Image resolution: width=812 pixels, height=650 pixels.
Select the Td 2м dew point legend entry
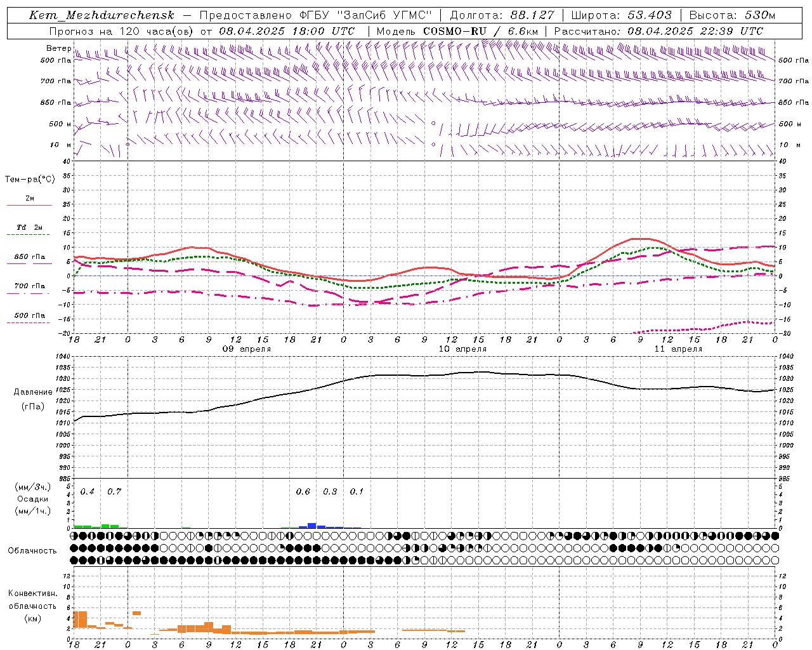click(30, 227)
